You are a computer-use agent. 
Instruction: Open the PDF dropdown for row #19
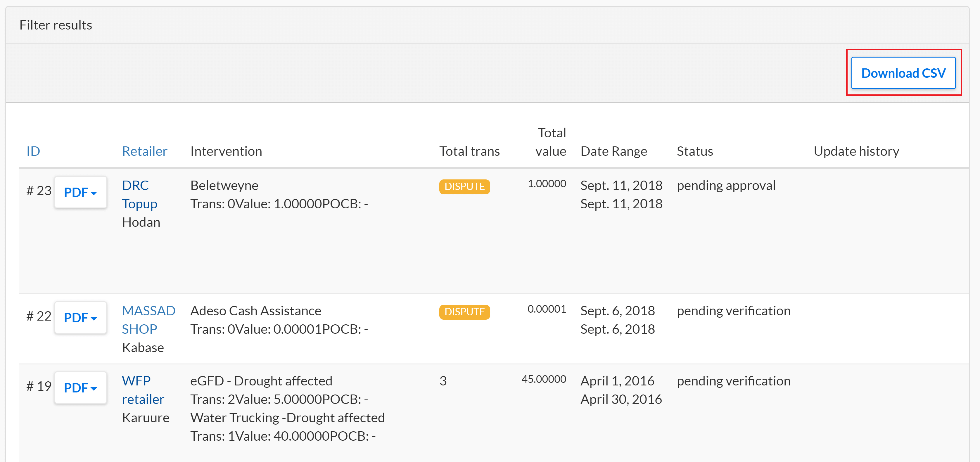80,388
